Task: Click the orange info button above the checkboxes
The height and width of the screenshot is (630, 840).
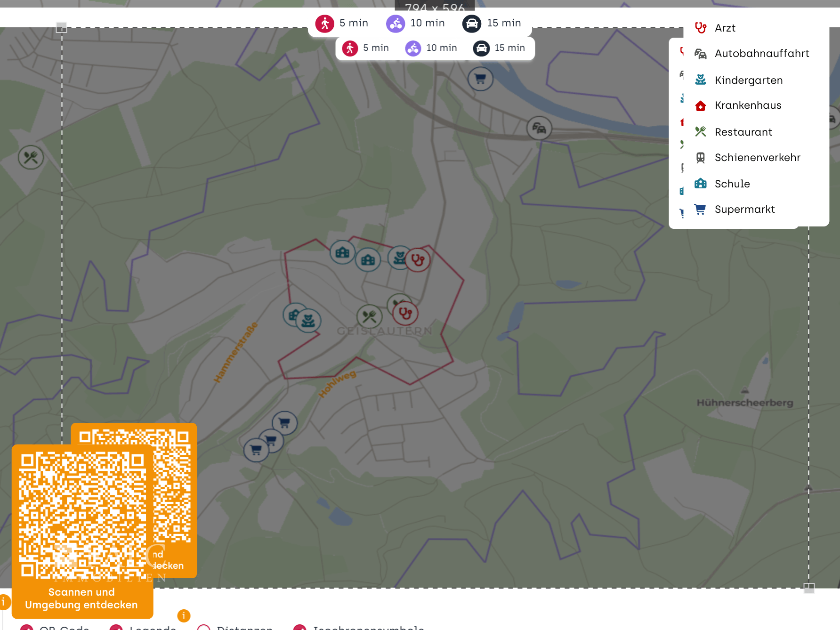Action: (183, 614)
